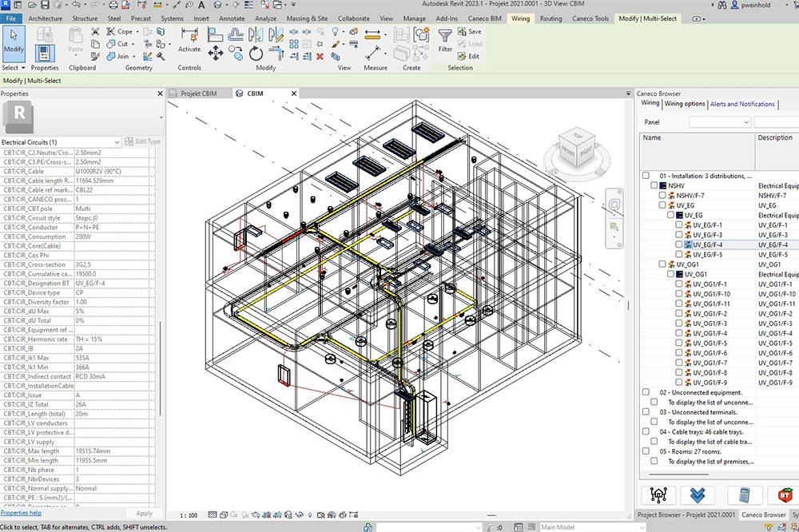Click the ViewCube in the 3D view
This screenshot has width=799, height=532.
(577, 147)
